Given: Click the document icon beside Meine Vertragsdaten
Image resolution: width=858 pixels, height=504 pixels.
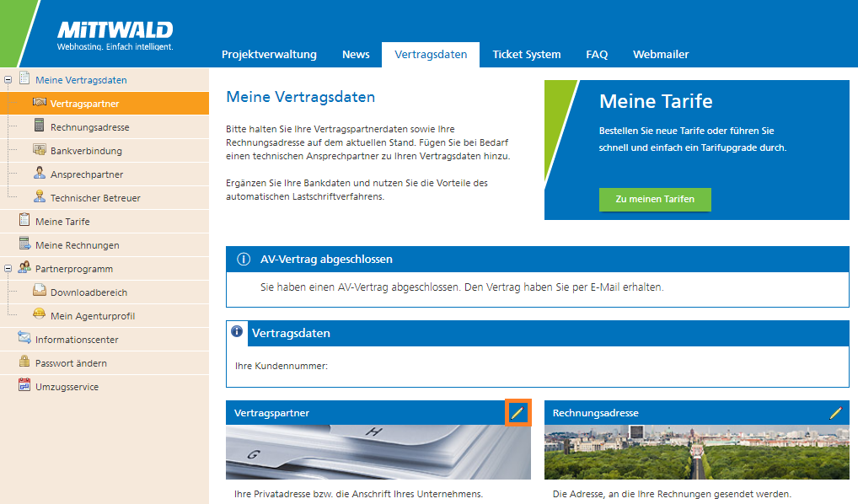Looking at the screenshot, I should coord(24,78).
